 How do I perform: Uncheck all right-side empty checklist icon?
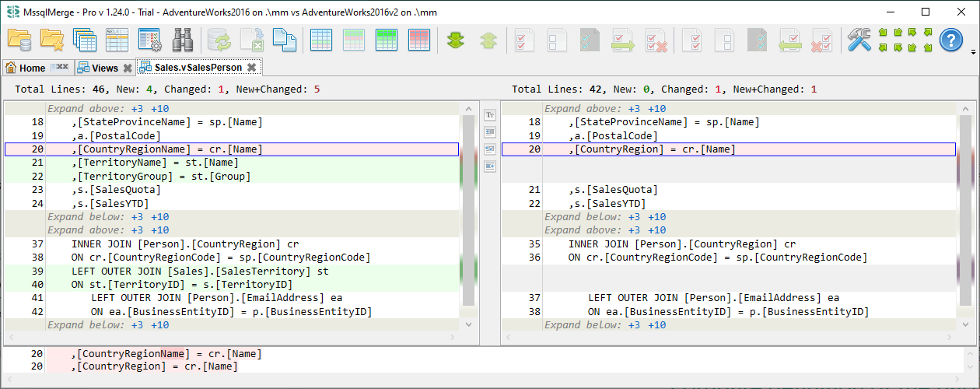tap(726, 40)
